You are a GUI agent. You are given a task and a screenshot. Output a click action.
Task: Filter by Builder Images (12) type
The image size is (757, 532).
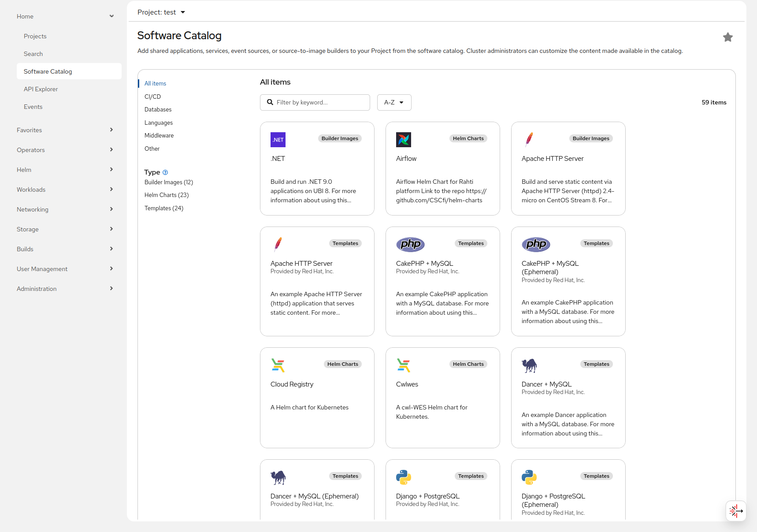tap(169, 182)
